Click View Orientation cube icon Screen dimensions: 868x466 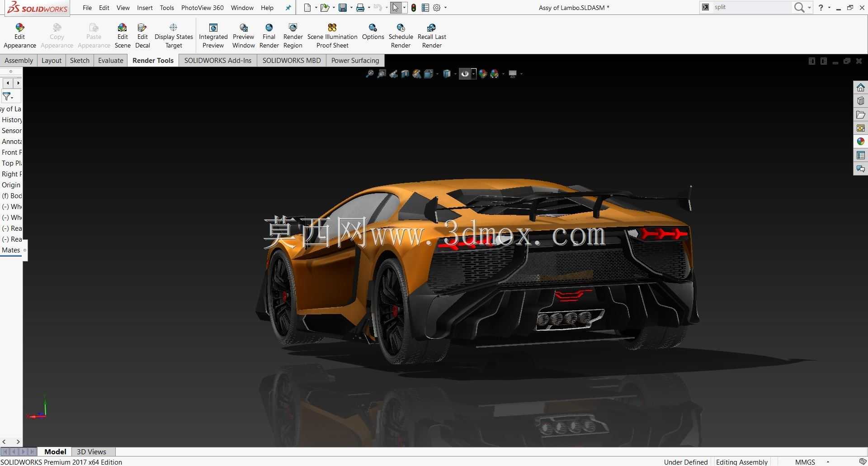click(428, 74)
